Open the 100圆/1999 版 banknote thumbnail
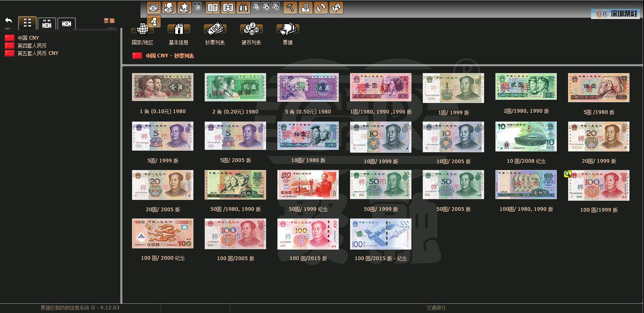This screenshot has width=644, height=313. click(599, 185)
